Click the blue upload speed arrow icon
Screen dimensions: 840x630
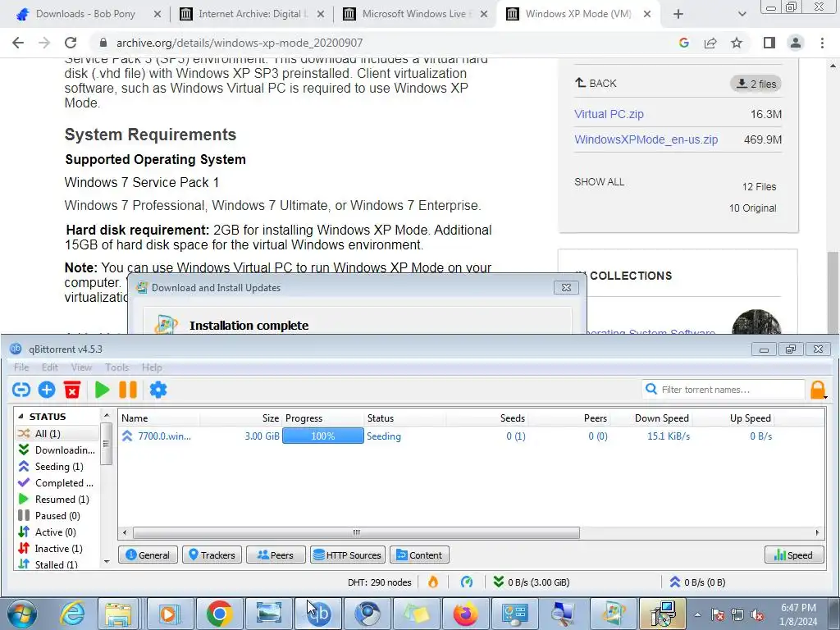click(x=675, y=582)
